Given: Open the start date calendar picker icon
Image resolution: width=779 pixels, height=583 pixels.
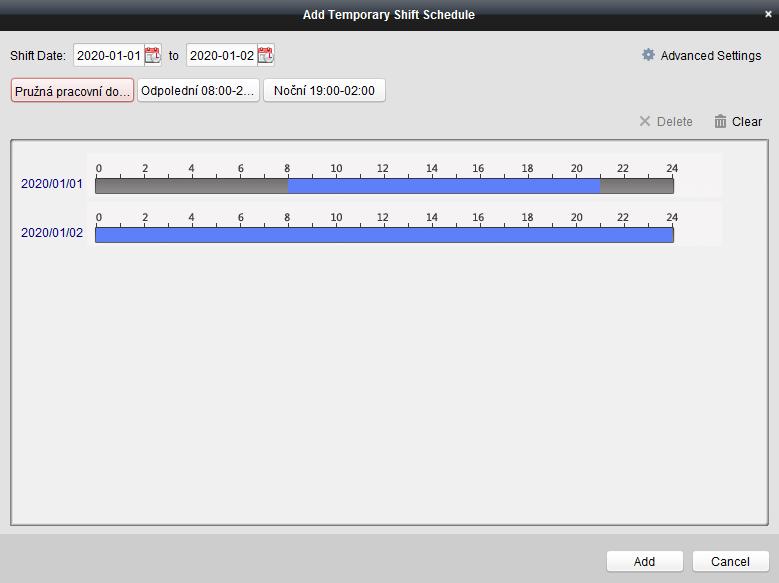Looking at the screenshot, I should click(153, 55).
